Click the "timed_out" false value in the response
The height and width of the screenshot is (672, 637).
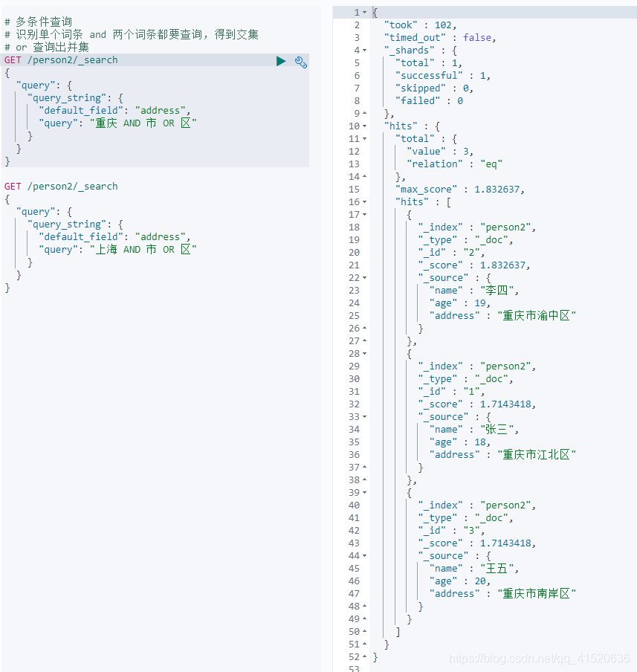478,38
